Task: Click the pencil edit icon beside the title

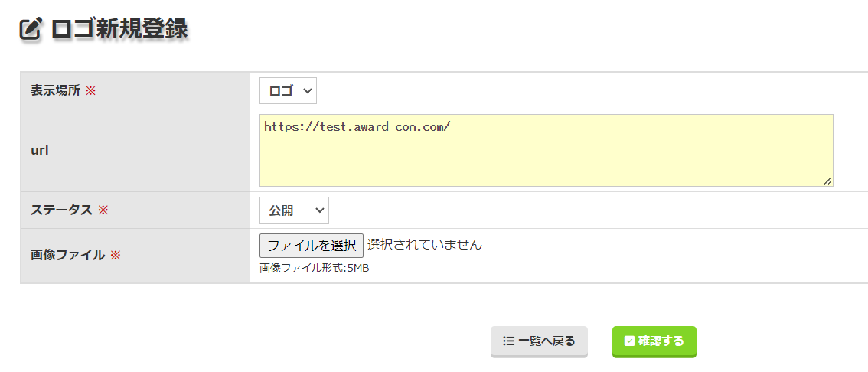Action: point(30,30)
